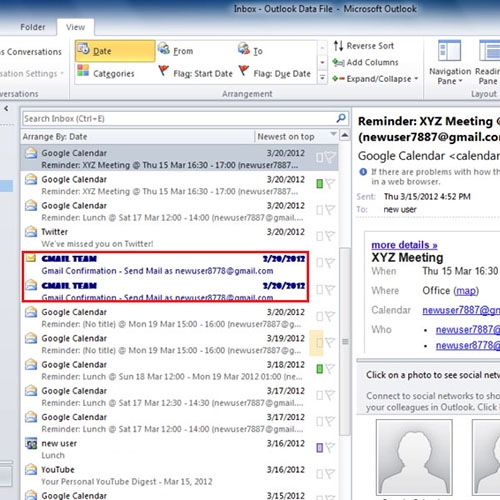Viewport: 500px width, 500px height.
Task: Arrange messages by From
Action: click(x=176, y=50)
